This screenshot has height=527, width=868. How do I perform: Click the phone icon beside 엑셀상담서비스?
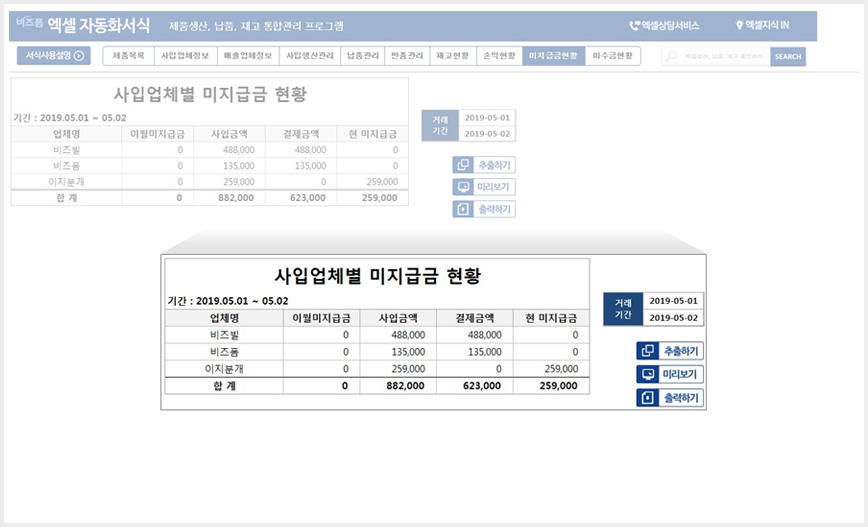click(x=634, y=25)
